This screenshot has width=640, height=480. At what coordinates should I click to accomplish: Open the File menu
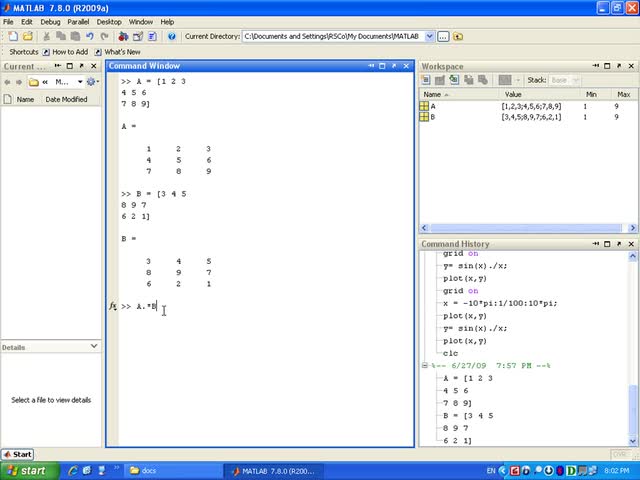click(x=8, y=22)
